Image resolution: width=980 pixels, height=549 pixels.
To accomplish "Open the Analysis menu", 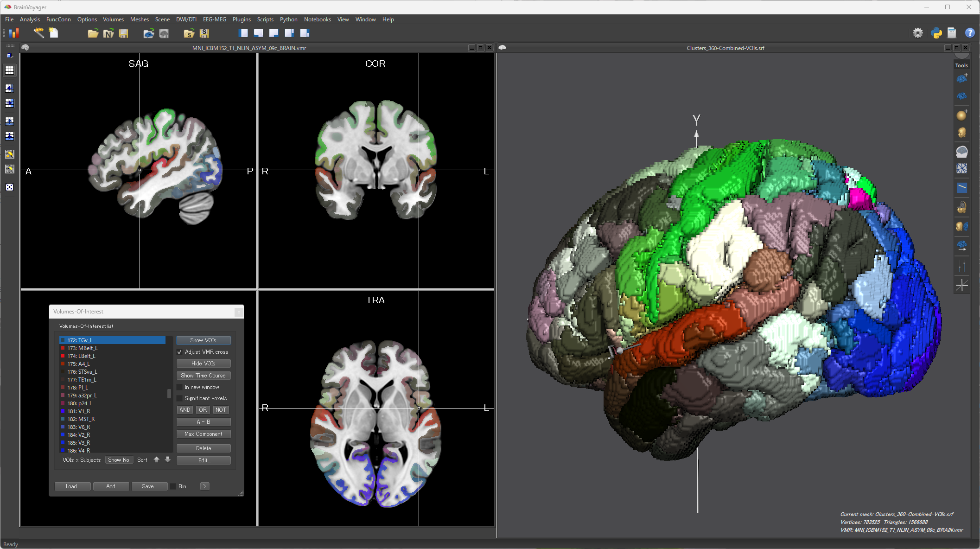I will pos(30,19).
